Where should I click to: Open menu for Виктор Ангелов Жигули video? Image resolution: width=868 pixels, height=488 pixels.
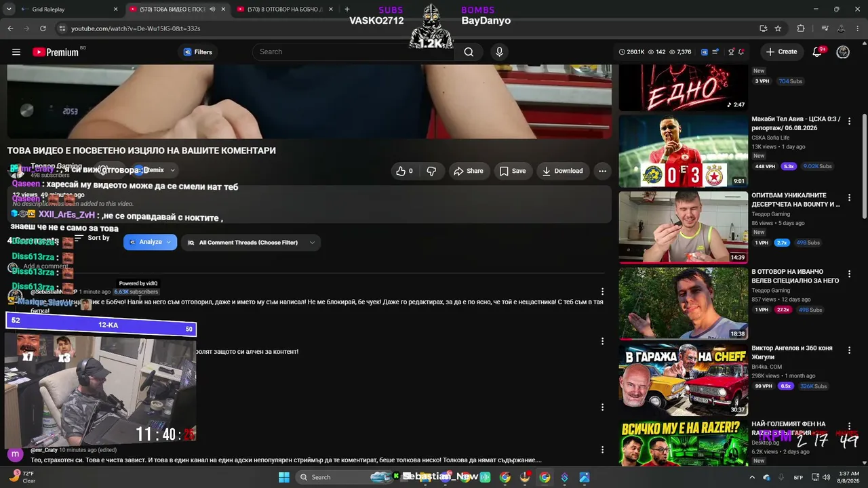click(x=849, y=350)
